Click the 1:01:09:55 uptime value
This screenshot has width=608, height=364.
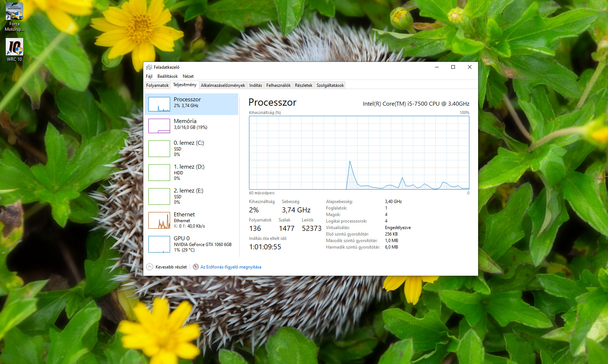click(265, 247)
